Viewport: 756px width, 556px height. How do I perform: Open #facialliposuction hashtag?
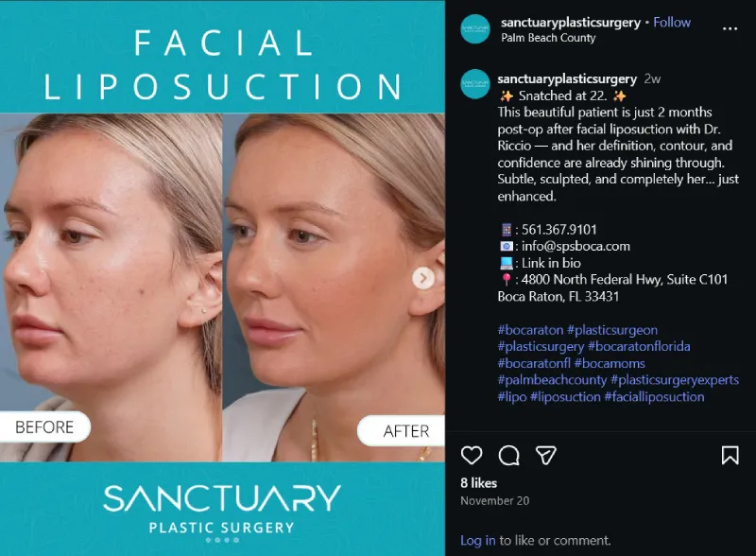click(654, 397)
